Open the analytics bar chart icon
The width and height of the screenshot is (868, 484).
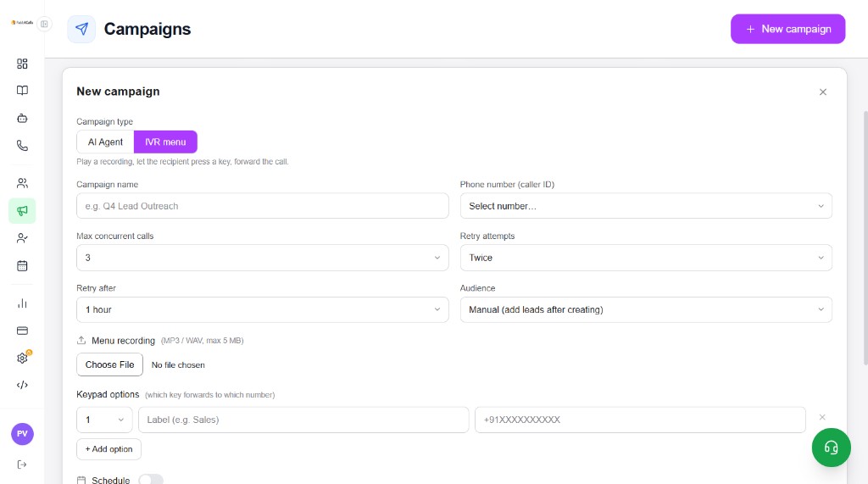(22, 303)
